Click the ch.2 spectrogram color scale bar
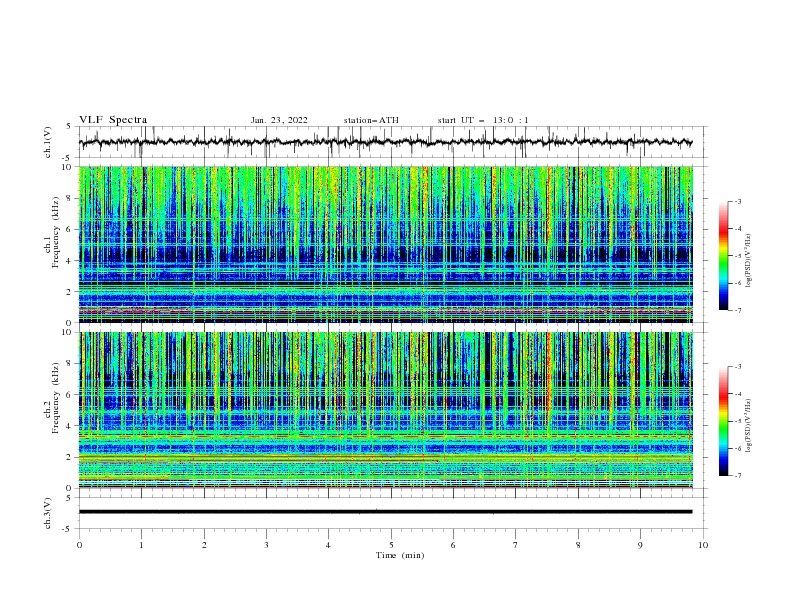 click(x=723, y=421)
